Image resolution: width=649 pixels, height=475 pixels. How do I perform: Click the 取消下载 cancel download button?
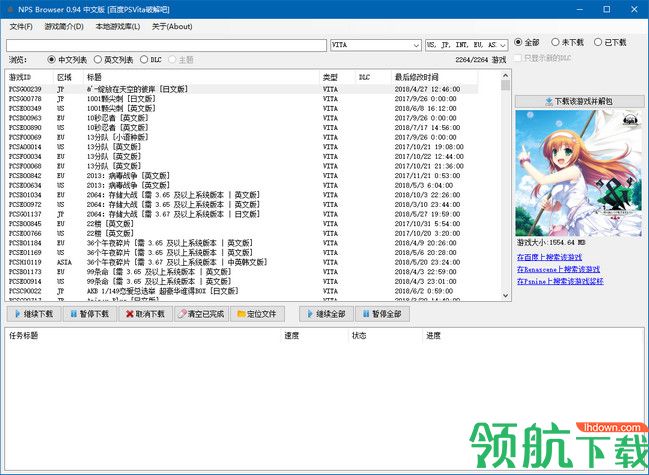(146, 314)
